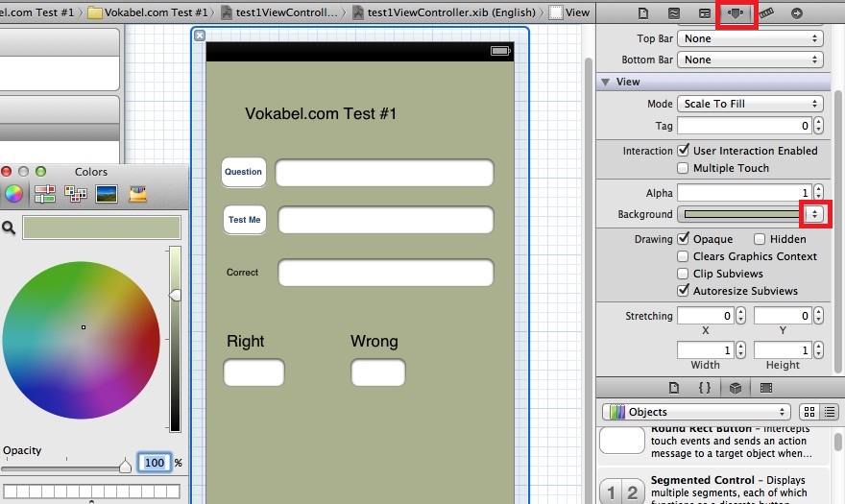Open the Background color popup arrows
This screenshot has width=845, height=504.
coord(814,214)
